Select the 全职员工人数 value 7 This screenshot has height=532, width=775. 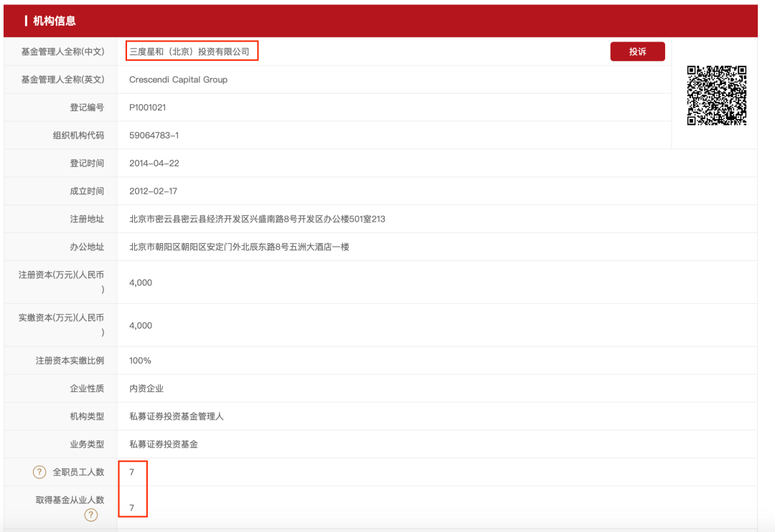(131, 472)
